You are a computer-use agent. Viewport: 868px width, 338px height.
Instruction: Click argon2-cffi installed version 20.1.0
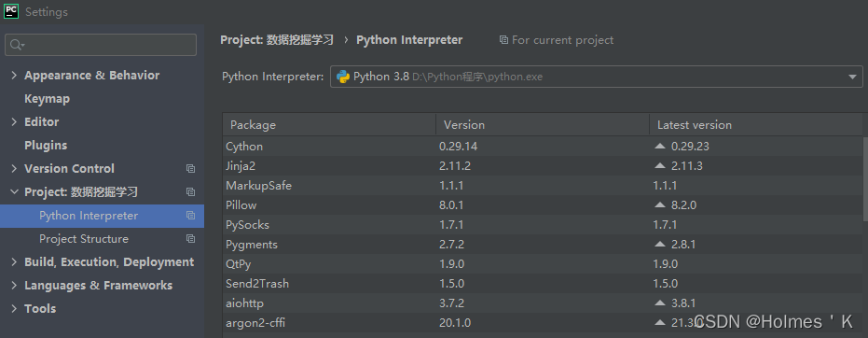coord(455,322)
